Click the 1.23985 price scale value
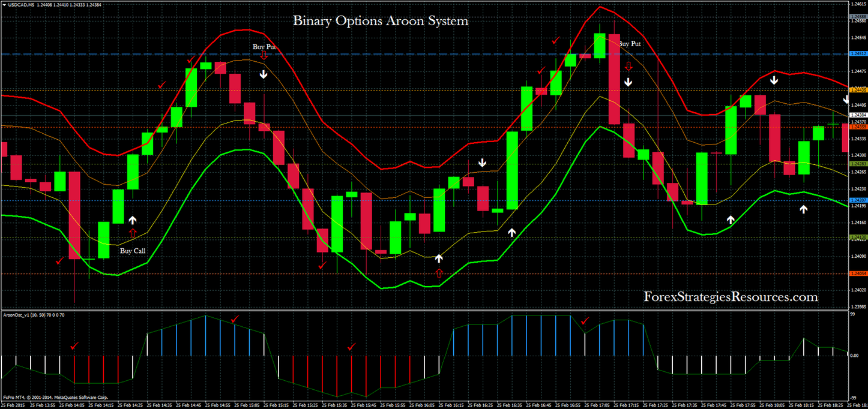Viewport: 868px width, 409px height. coord(859,306)
